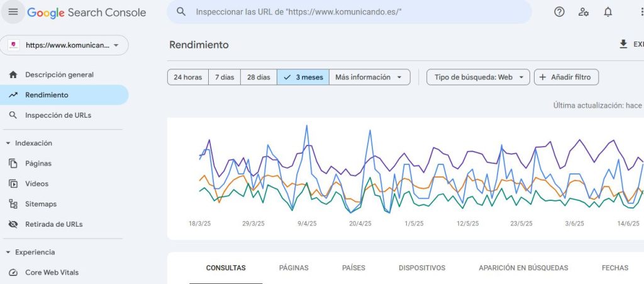Open the property selector dropdown
The height and width of the screenshot is (284, 644).
coord(65,45)
